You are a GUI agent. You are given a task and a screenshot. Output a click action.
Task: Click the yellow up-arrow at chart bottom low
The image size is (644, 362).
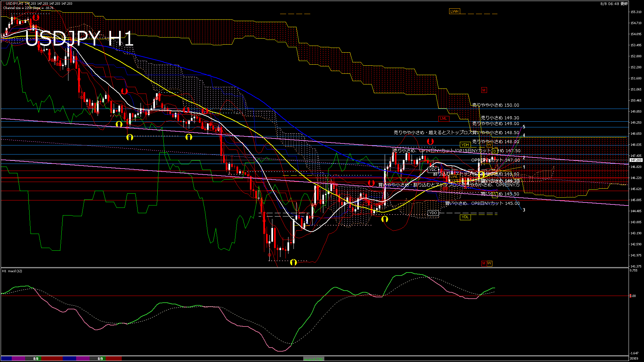coord(293,262)
